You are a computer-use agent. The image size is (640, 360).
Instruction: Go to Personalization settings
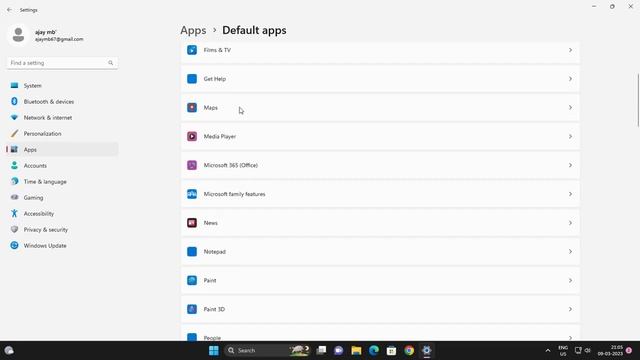[x=62, y=133]
